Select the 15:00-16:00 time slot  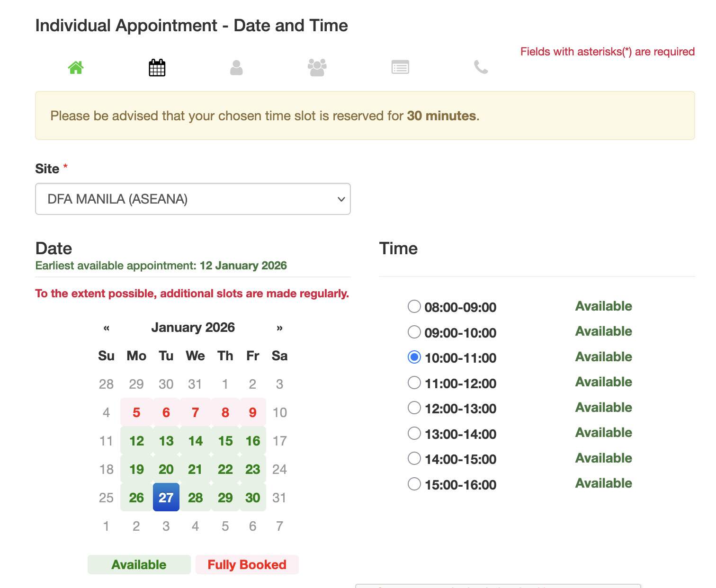[x=414, y=484]
